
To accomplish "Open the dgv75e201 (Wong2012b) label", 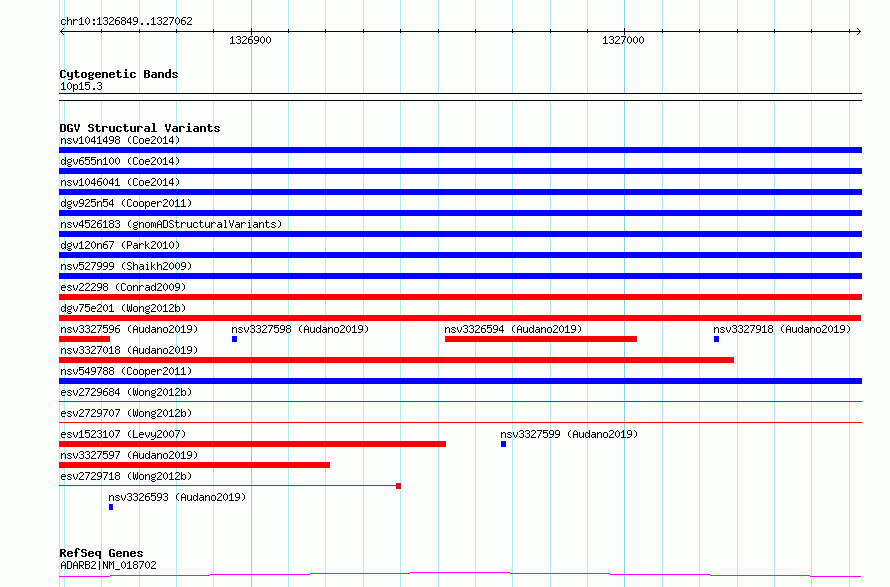I will click(123, 308).
